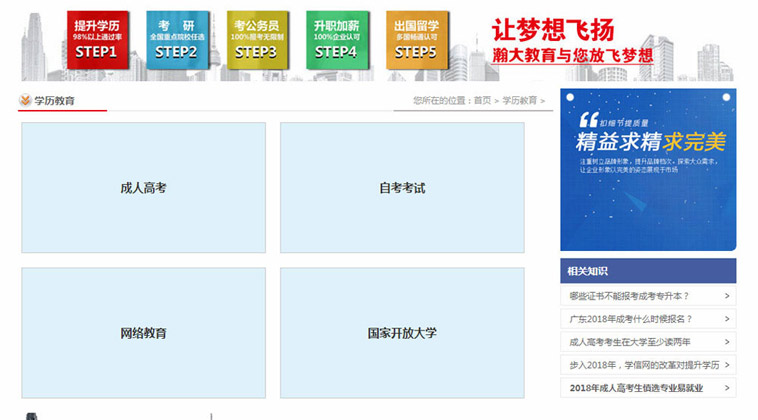Click 首页 in the breadcrumb

[482, 101]
